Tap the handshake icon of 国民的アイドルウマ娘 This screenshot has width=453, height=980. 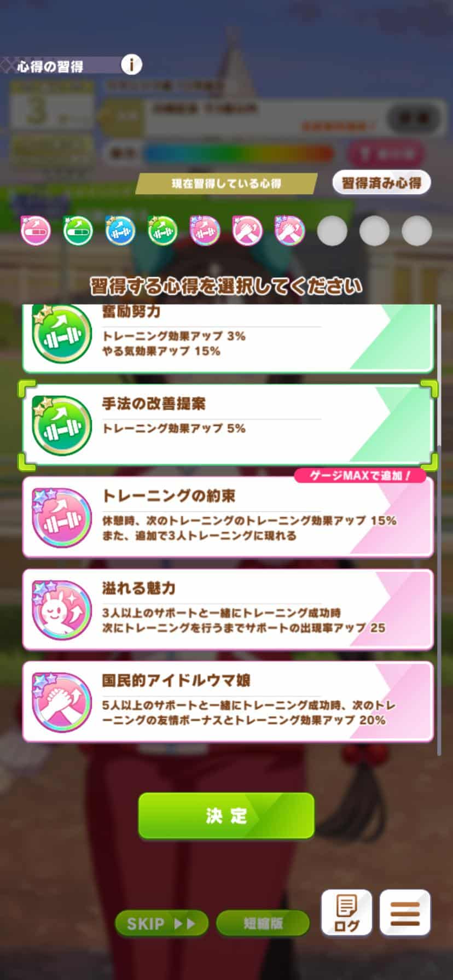click(61, 702)
